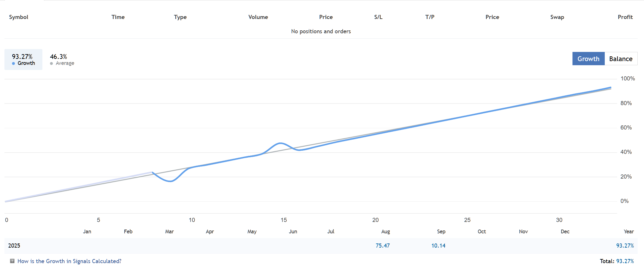Click the icon beside the growth calculation link
The height and width of the screenshot is (265, 644).
tap(12, 261)
